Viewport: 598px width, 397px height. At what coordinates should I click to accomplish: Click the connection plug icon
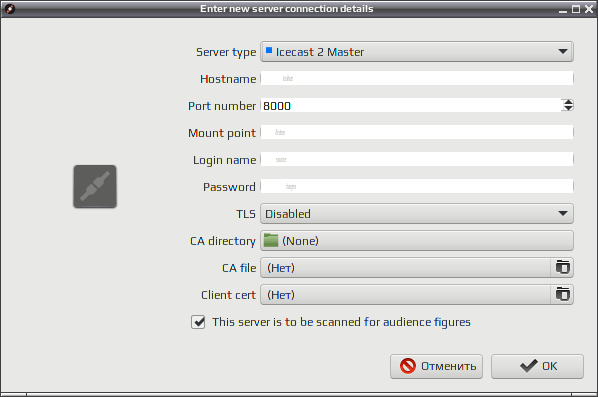[95, 186]
